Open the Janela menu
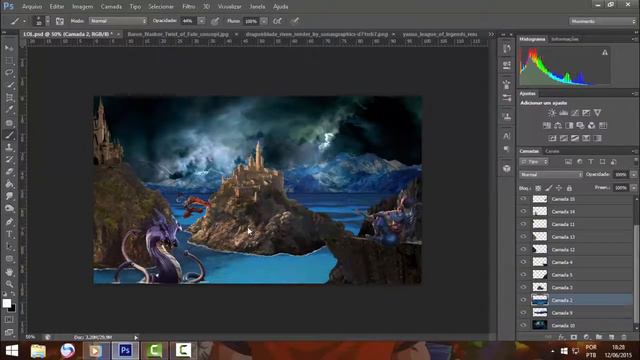Screen dimensions: 640x360 (x=257, y=7)
